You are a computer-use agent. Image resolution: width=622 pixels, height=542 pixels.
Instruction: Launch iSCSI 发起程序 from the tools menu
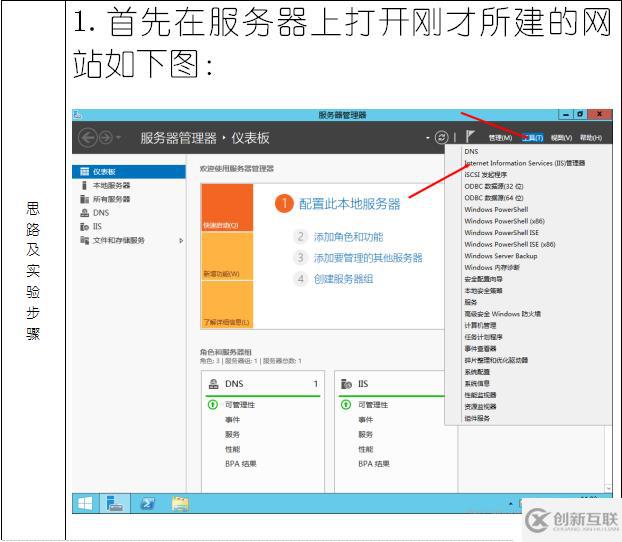[x=486, y=175]
